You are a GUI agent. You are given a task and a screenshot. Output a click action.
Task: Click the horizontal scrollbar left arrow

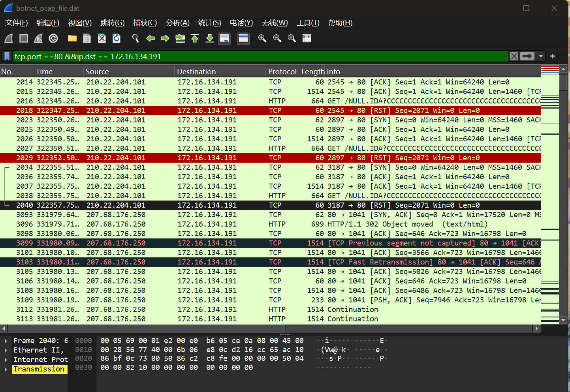click(x=4, y=328)
